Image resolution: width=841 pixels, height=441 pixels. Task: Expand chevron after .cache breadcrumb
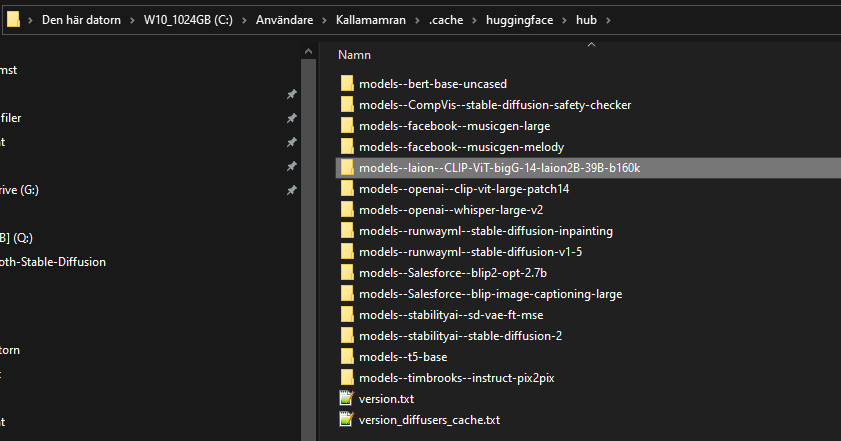point(475,20)
